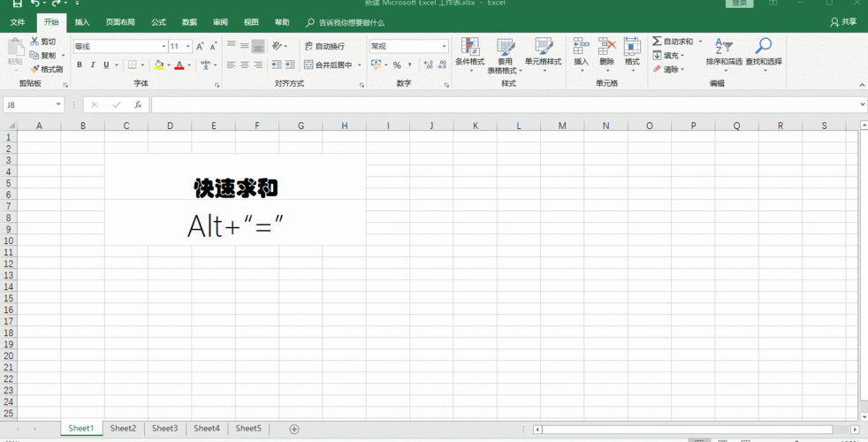The height and width of the screenshot is (442, 868).
Task: Expand the AutoSum dropdown arrow
Action: pos(700,42)
